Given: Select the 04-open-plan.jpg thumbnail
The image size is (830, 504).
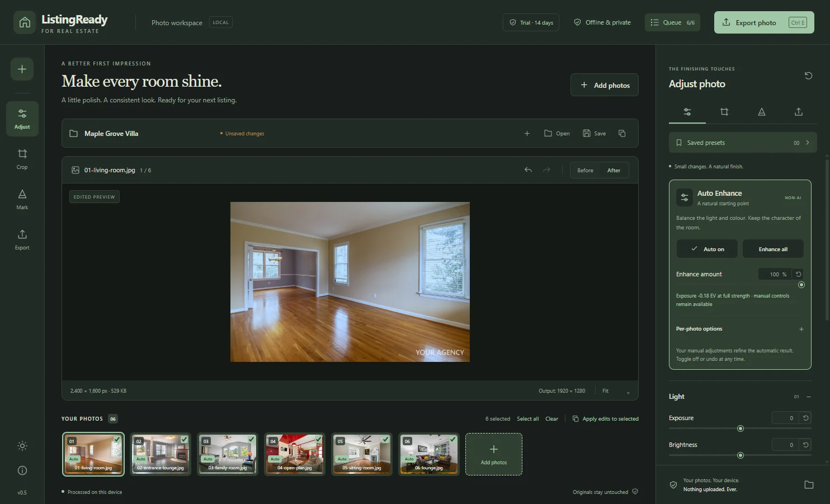Looking at the screenshot, I should tap(295, 454).
